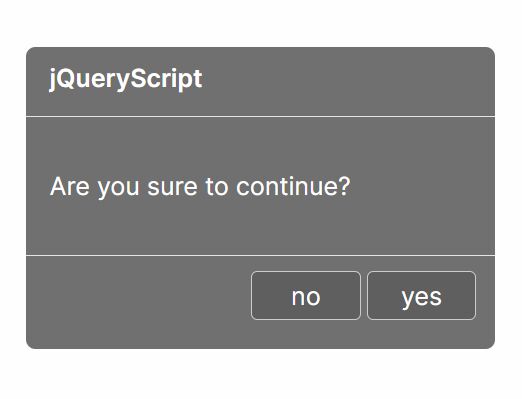Image resolution: width=522 pixels, height=399 pixels.
Task: Click empty header space right of the title
Action: point(348,80)
